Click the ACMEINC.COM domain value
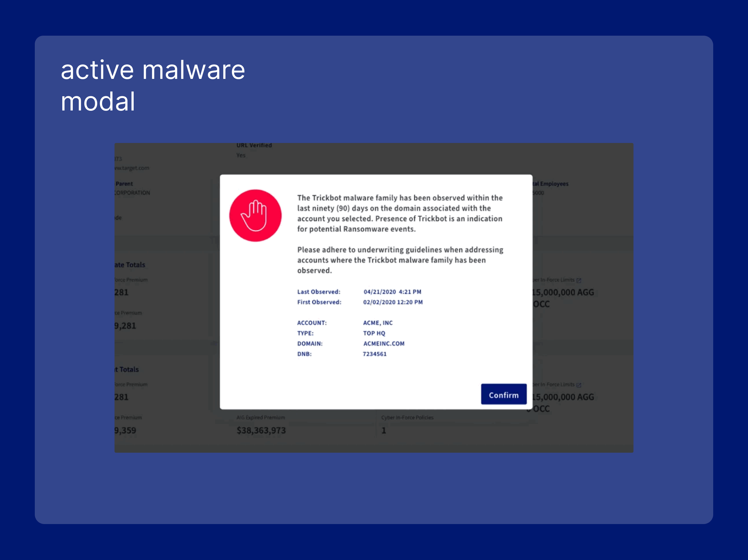This screenshot has width=748, height=560. click(384, 344)
